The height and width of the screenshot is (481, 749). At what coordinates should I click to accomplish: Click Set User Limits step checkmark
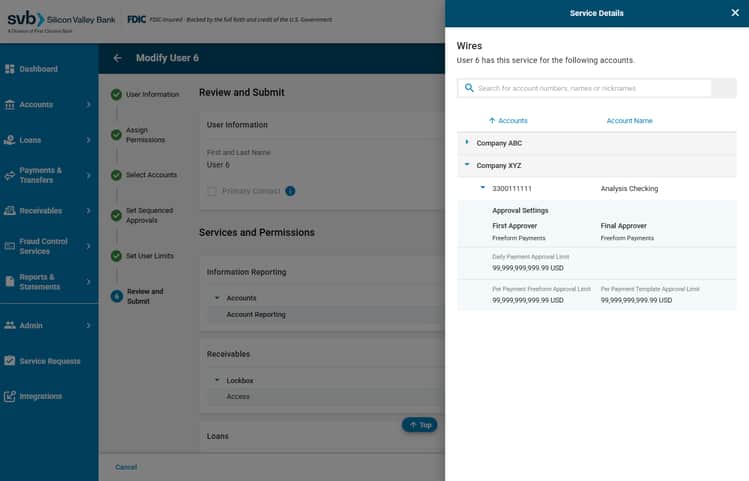(116, 256)
